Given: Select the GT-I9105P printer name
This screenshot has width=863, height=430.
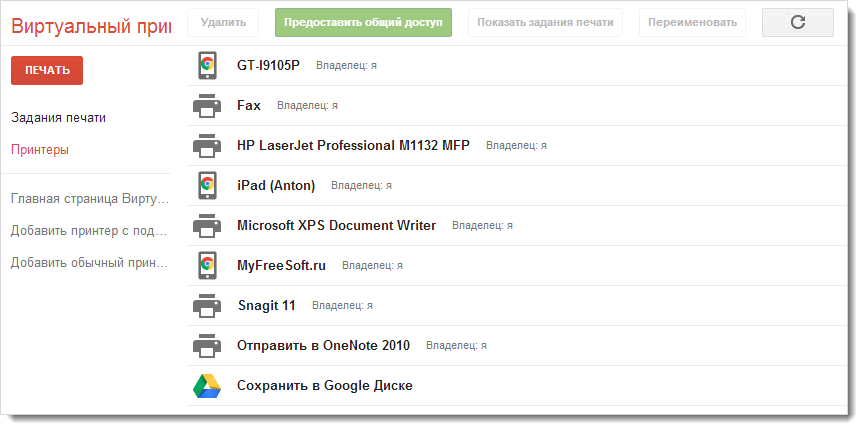Looking at the screenshot, I should [269, 66].
